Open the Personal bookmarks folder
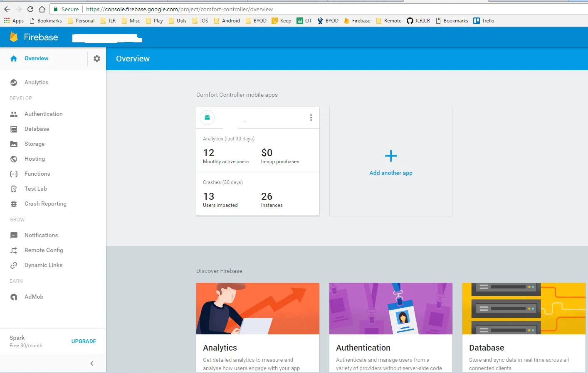Image resolution: width=588 pixels, height=373 pixels. pyautogui.click(x=81, y=21)
